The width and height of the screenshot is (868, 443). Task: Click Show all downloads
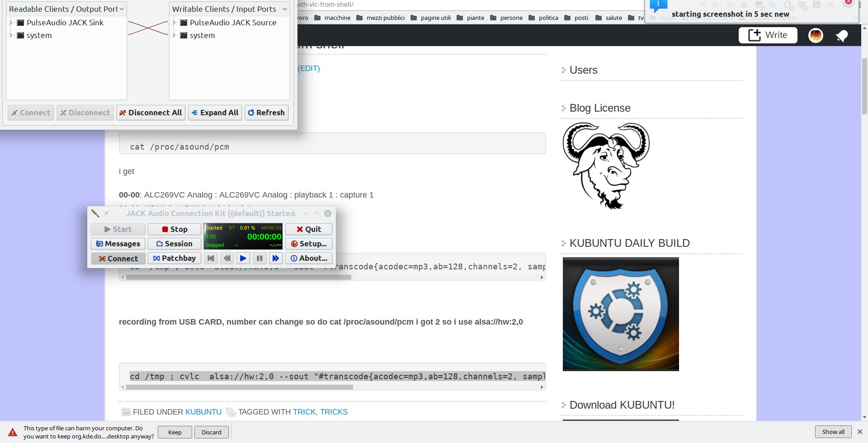pos(833,432)
